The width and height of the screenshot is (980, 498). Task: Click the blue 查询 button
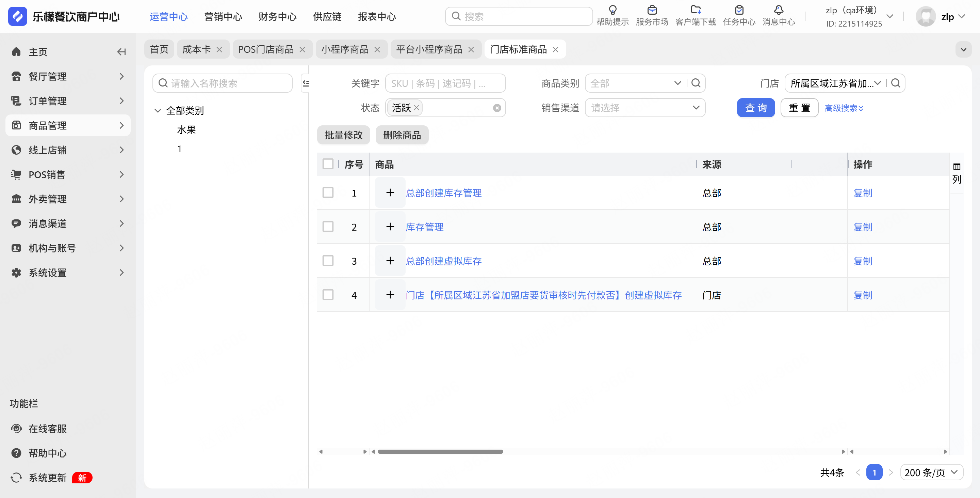coord(755,108)
